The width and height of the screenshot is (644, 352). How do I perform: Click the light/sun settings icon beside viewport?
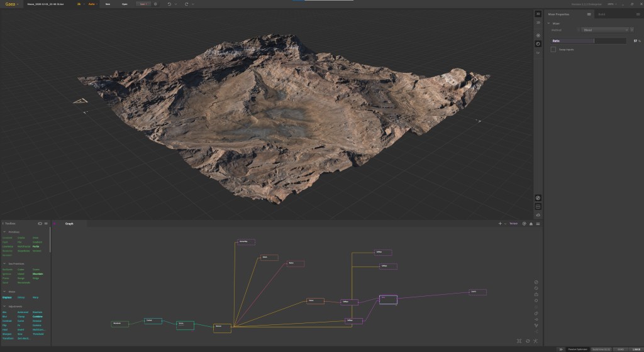point(538,35)
